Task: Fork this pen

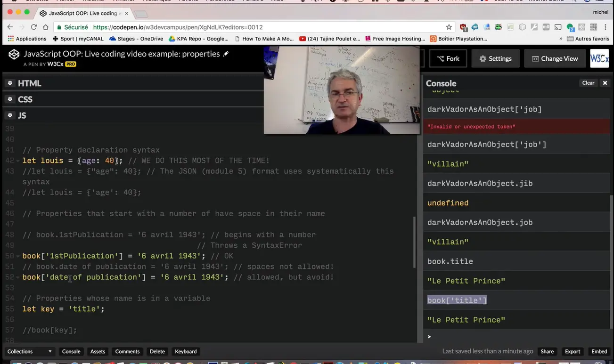Action: (448, 58)
